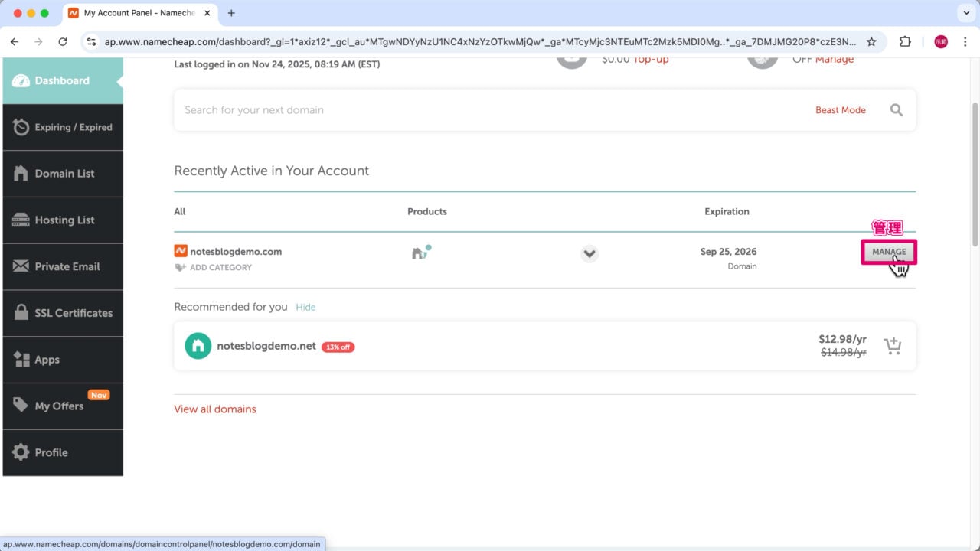Add a category to notesblogdemo.com
The height and width of the screenshot is (551, 980).
coord(220,267)
